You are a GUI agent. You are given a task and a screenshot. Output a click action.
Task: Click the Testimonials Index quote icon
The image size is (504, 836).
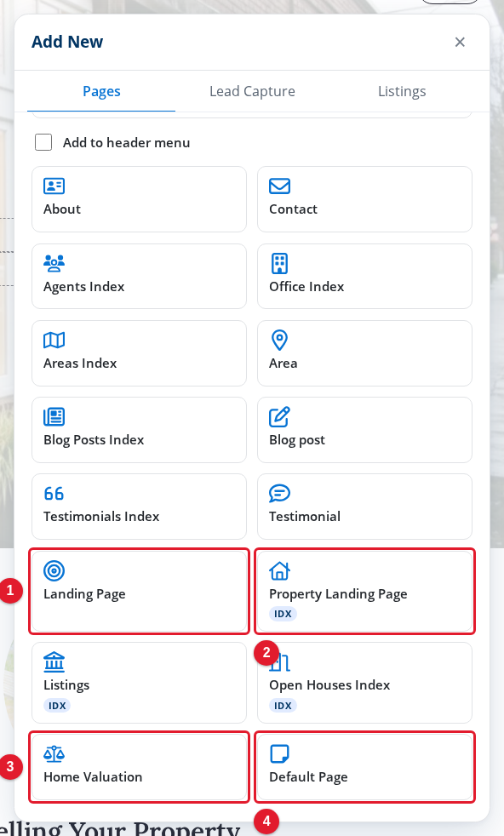[54, 494]
